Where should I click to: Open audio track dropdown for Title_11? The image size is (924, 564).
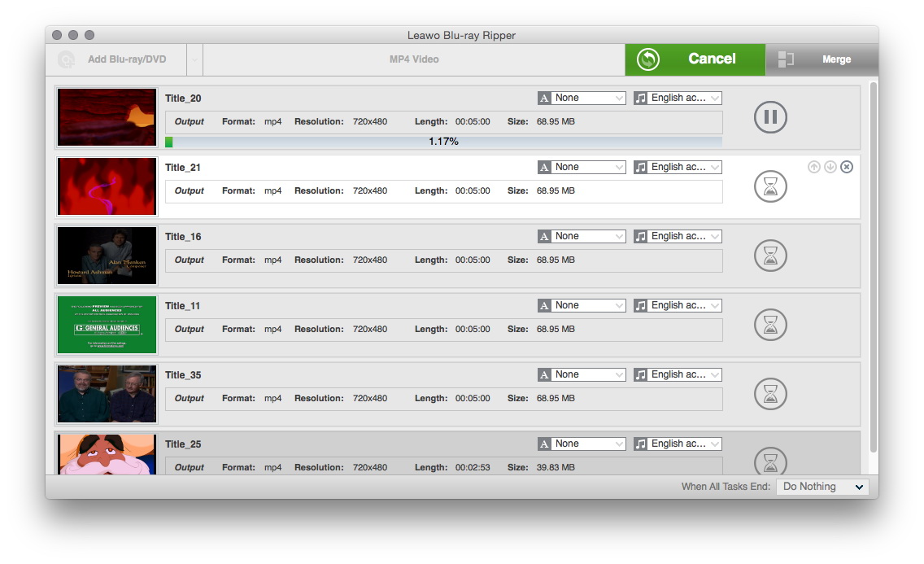[678, 305]
